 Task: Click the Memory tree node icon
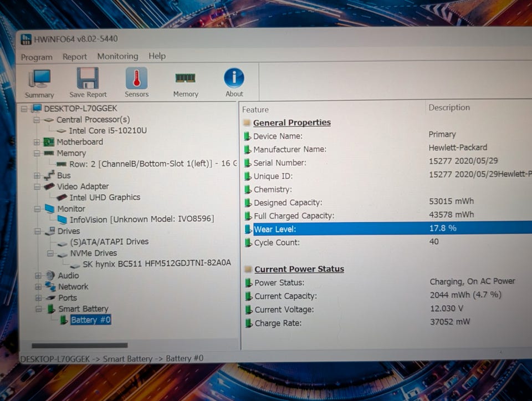(x=49, y=153)
